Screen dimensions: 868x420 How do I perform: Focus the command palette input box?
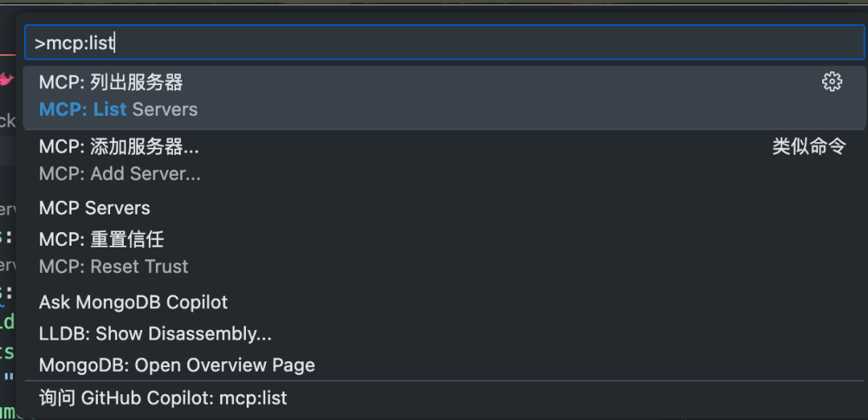coord(444,43)
